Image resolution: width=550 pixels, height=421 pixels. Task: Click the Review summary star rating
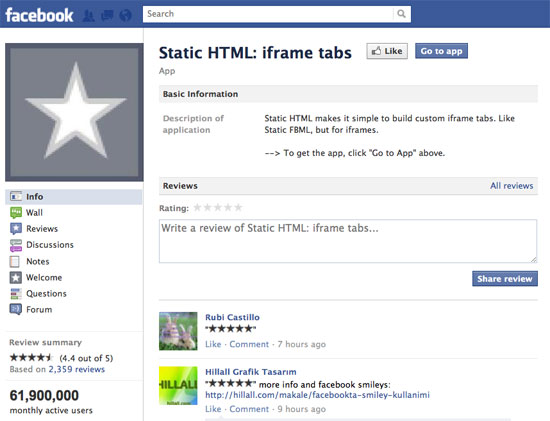[31, 358]
